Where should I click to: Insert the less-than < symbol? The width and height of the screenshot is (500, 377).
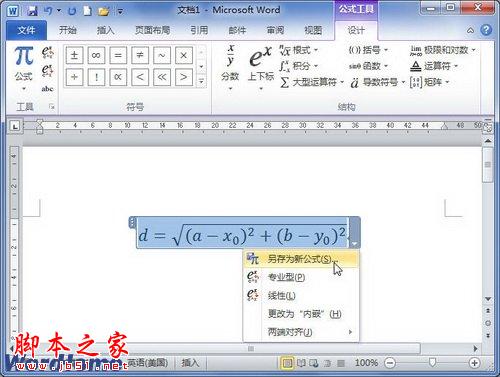(140, 77)
